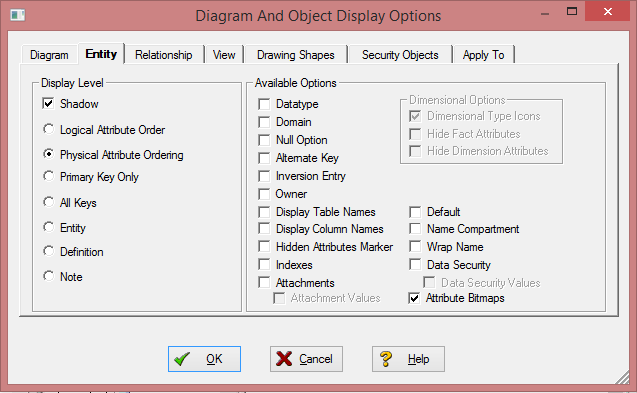Choose Primary Key Only display level

(49, 176)
